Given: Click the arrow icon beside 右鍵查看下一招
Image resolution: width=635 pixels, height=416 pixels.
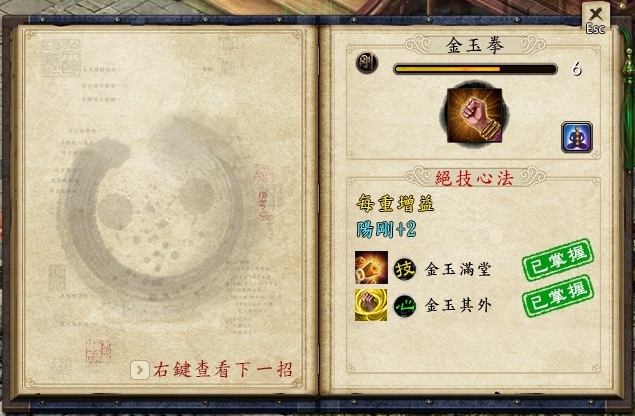Looking at the screenshot, I should click(140, 369).
